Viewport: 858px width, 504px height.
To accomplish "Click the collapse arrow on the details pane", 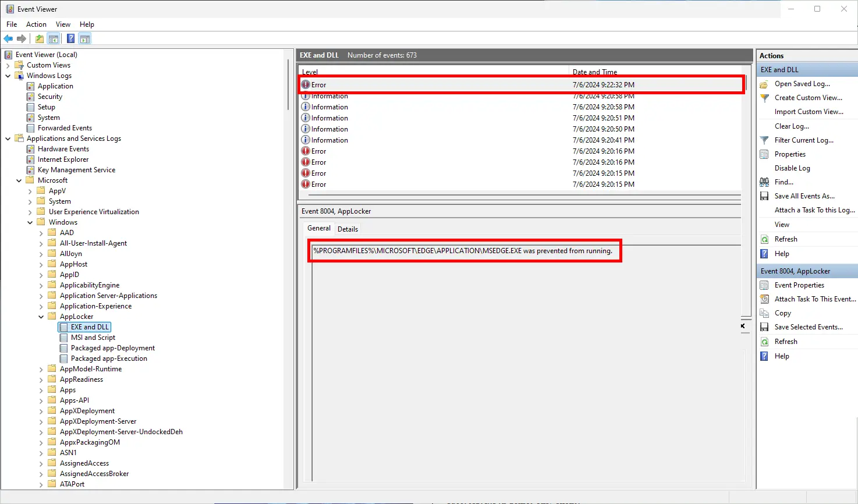I will (743, 326).
